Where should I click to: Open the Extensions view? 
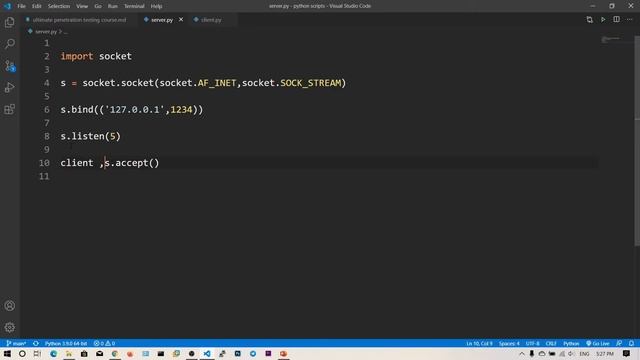click(10, 109)
